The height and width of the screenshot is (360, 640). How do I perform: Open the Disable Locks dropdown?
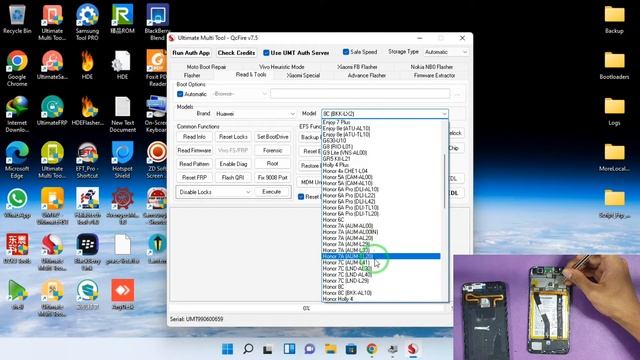click(x=214, y=192)
